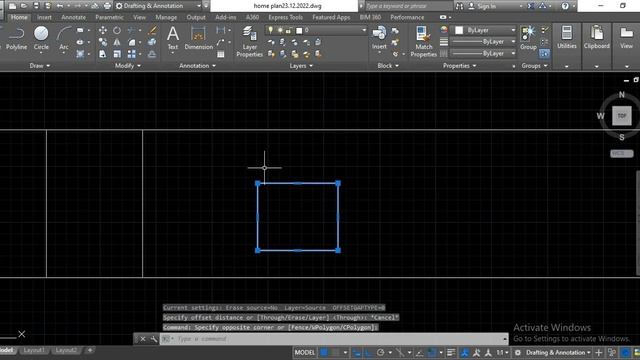
Task: Select the Polyline tool
Action: coord(17,39)
